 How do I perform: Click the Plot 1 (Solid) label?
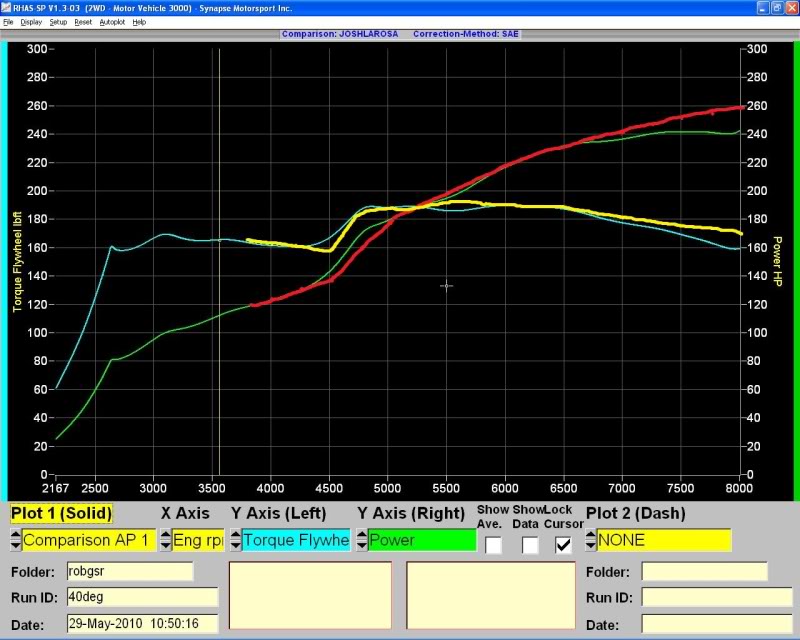click(61, 513)
